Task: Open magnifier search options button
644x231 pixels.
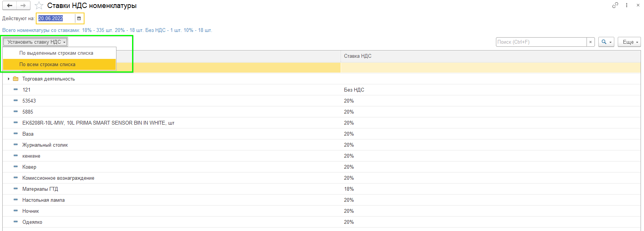Action: (606, 42)
